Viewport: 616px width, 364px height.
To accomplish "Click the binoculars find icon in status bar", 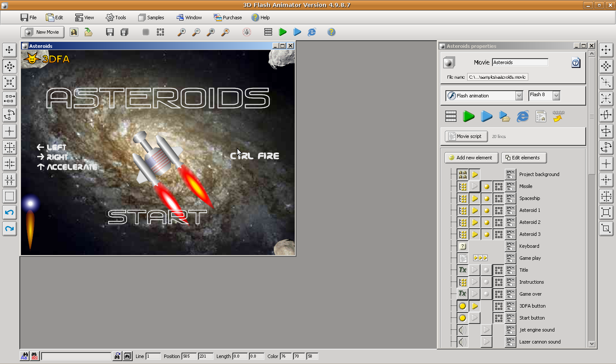I will tap(117, 356).
